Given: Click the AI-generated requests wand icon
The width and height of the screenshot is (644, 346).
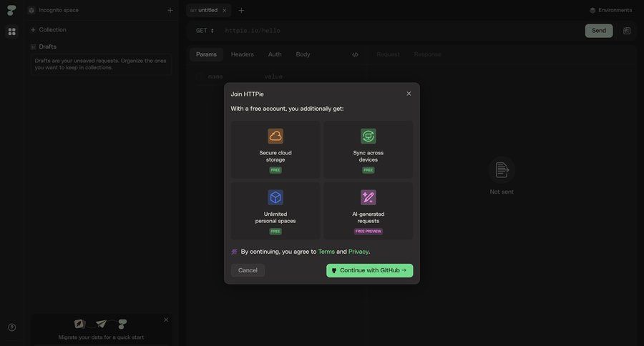Looking at the screenshot, I should click(x=369, y=197).
